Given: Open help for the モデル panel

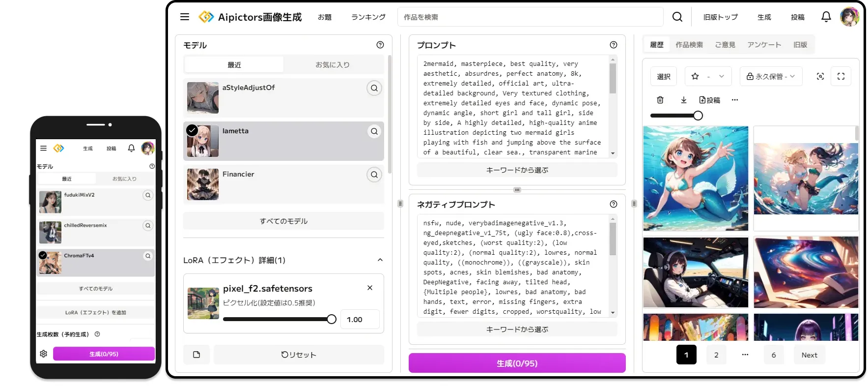Looking at the screenshot, I should coord(380,45).
